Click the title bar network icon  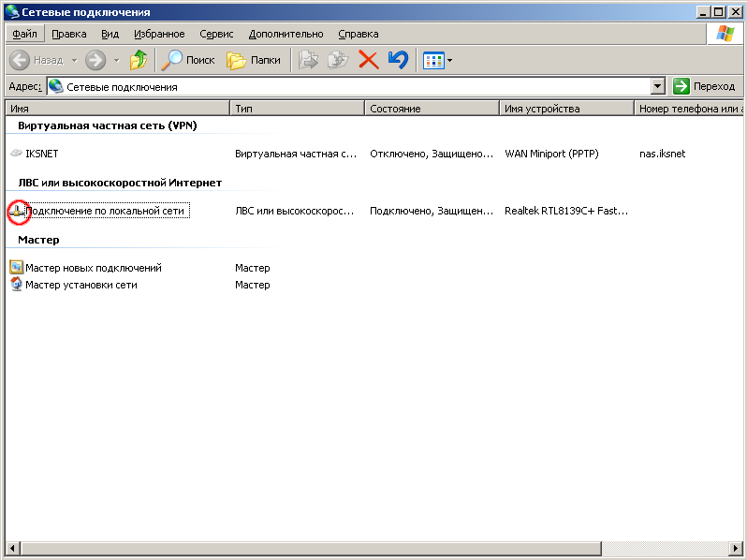[12, 11]
